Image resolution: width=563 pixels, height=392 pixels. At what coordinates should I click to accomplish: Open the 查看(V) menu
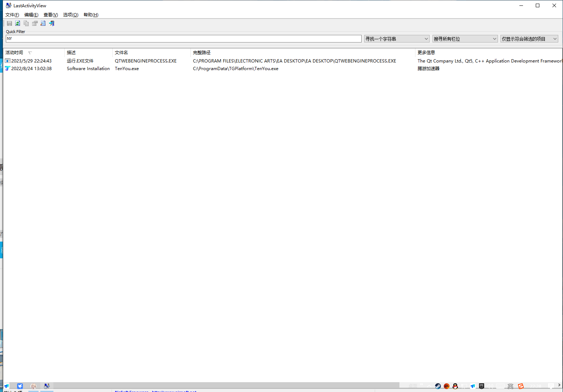(x=51, y=15)
